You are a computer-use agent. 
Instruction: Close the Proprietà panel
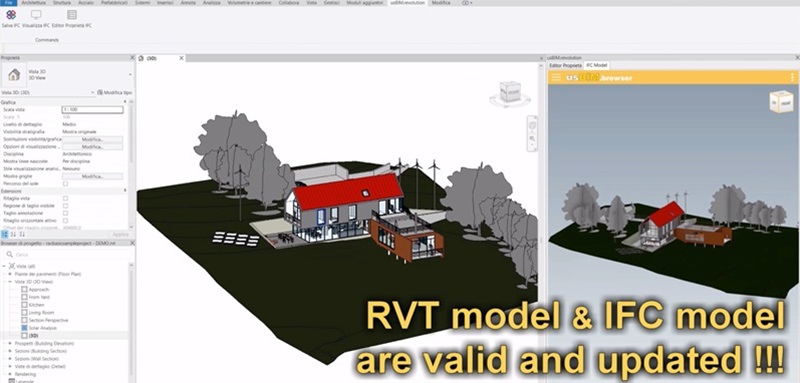tap(132, 58)
